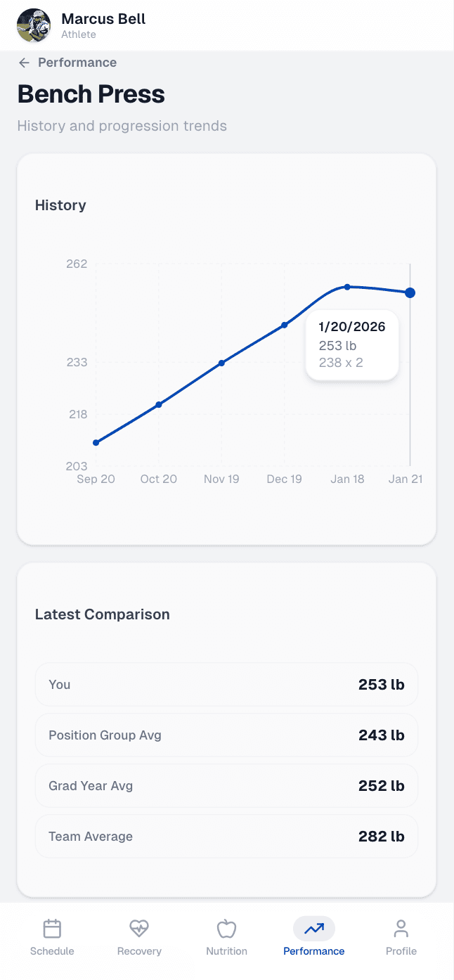Select the Sep 20 data point
454x980 pixels.
pyautogui.click(x=96, y=442)
